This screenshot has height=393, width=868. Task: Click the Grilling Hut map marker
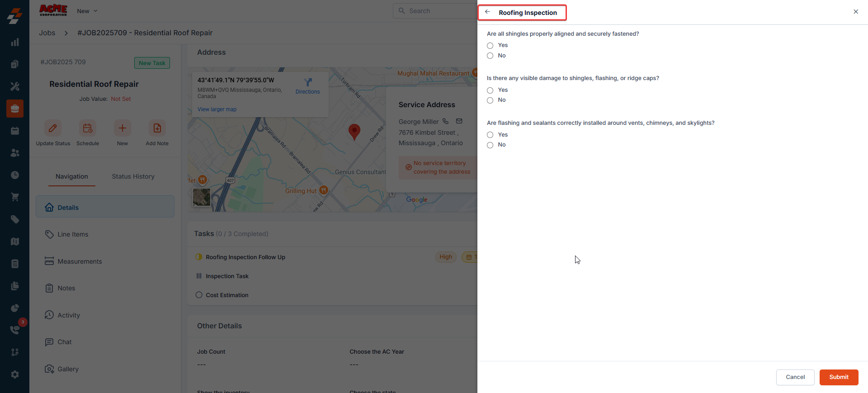click(324, 190)
